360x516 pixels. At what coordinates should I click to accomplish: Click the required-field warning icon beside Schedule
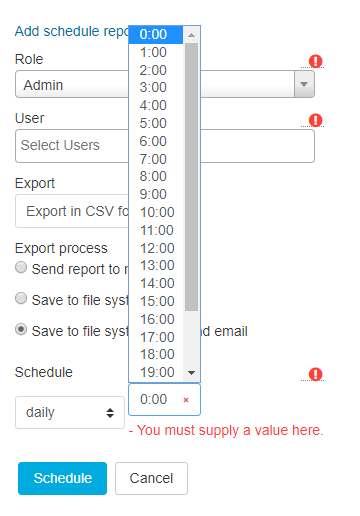(x=315, y=374)
